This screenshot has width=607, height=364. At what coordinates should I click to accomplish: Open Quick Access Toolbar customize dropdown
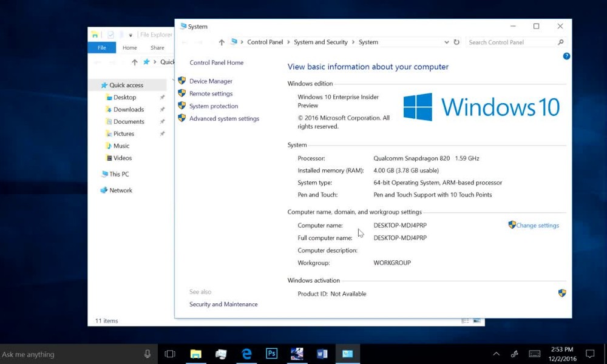[131, 35]
